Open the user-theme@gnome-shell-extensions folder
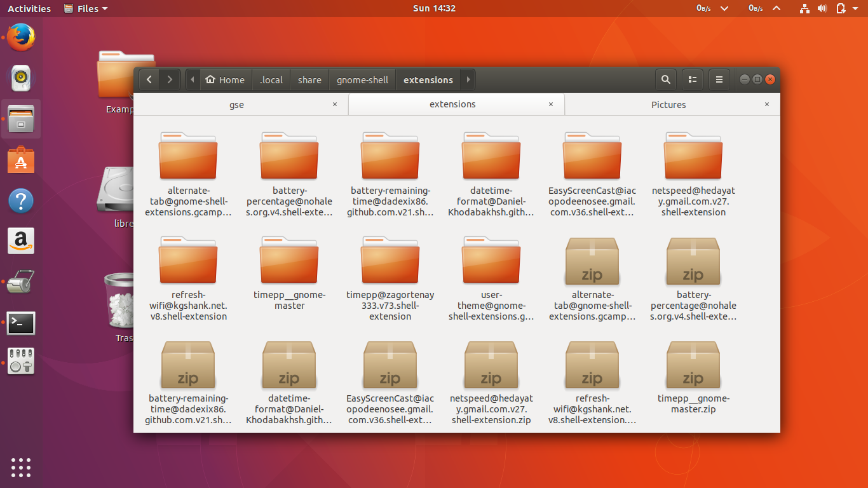Image resolution: width=868 pixels, height=488 pixels. [x=491, y=259]
